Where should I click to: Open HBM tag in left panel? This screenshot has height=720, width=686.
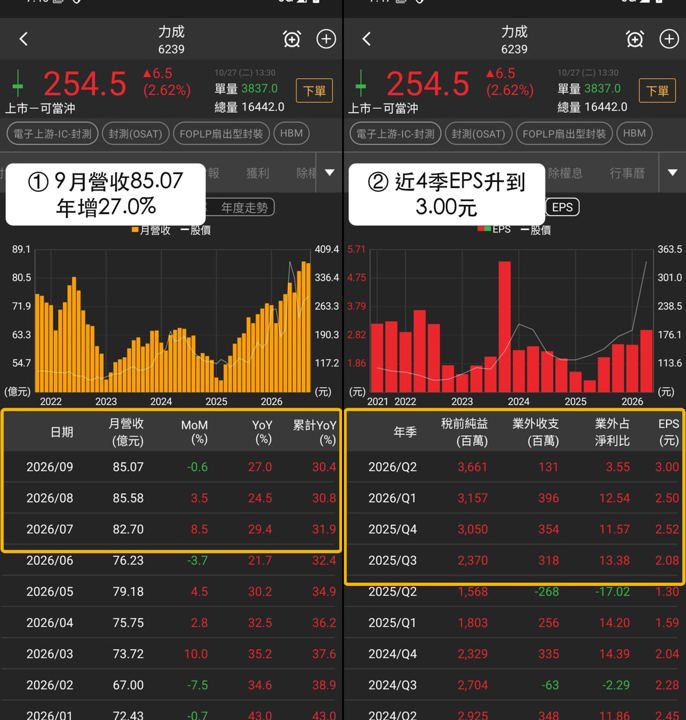click(292, 134)
